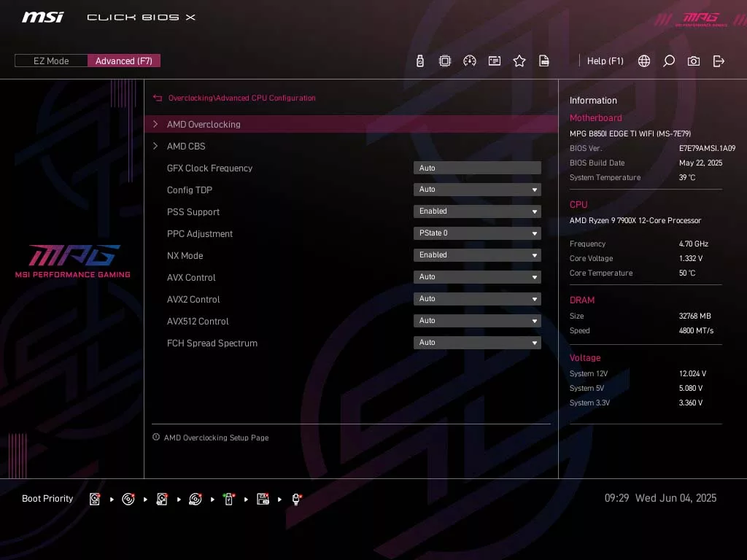747x560 pixels.
Task: Open the hardware monitor card icon
Action: click(x=495, y=61)
